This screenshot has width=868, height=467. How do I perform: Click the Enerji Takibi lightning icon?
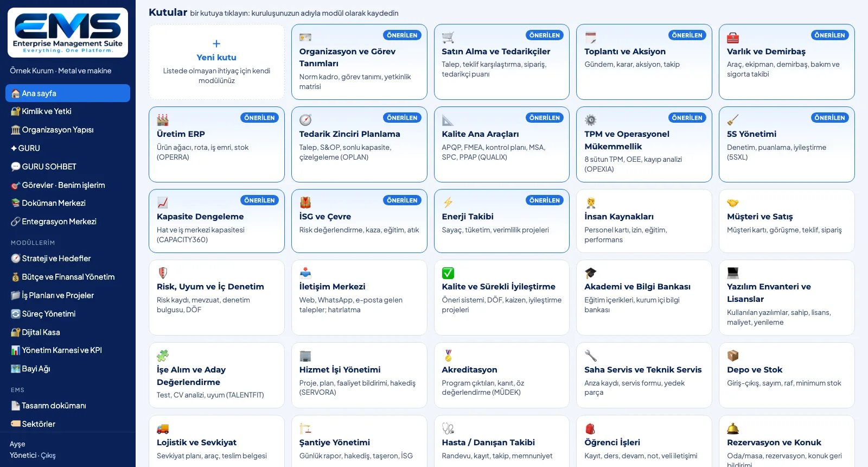[448, 203]
